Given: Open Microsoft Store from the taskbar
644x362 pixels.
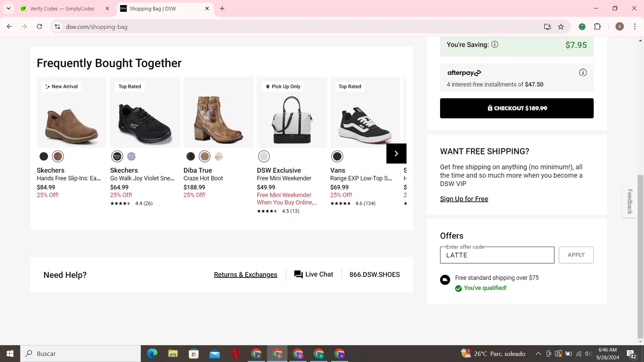Looking at the screenshot, I should click(194, 353).
